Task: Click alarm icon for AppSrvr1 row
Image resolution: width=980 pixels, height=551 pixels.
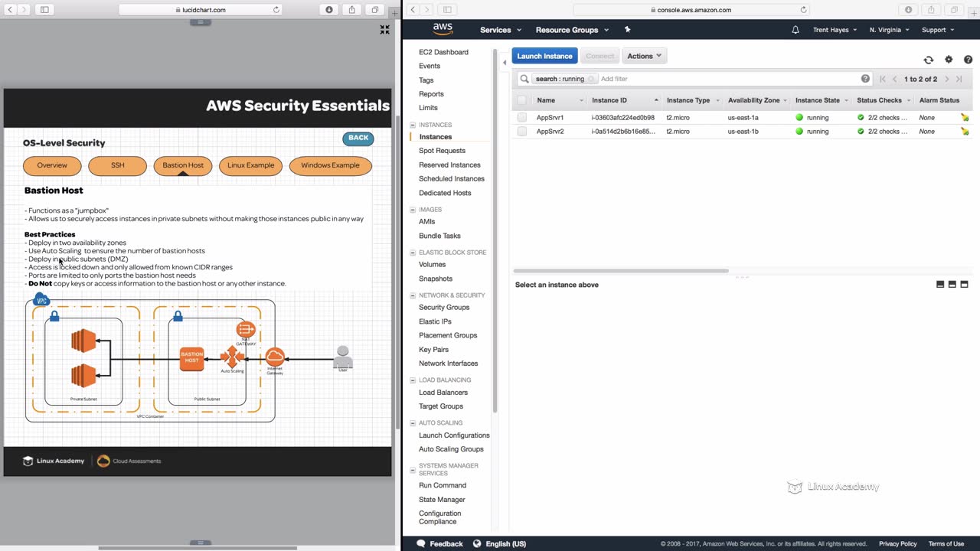Action: 965,118
